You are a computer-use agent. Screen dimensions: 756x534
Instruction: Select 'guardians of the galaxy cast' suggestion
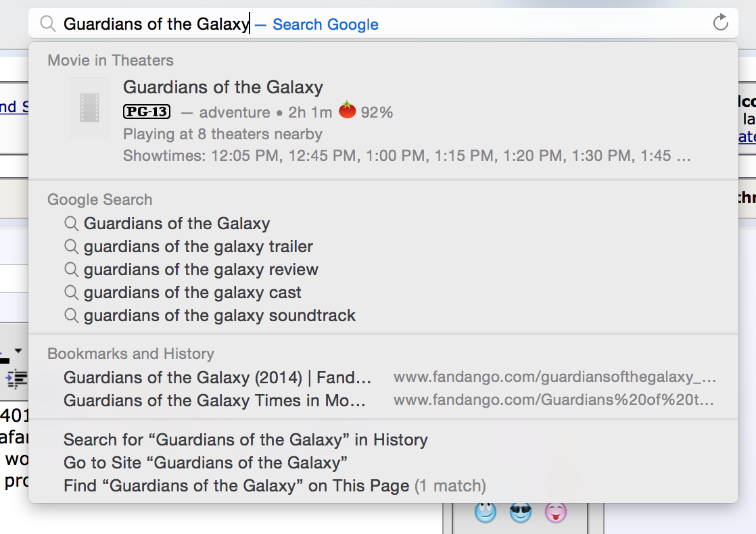(192, 293)
